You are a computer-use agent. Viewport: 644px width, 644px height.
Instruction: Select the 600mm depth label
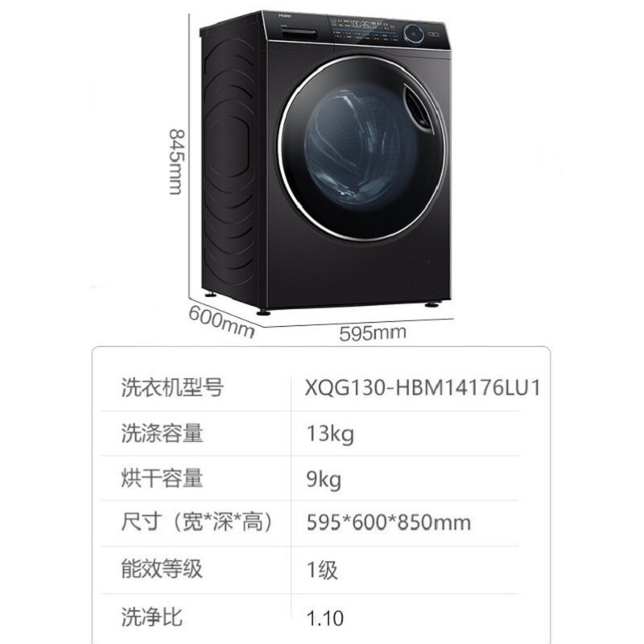(x=222, y=321)
